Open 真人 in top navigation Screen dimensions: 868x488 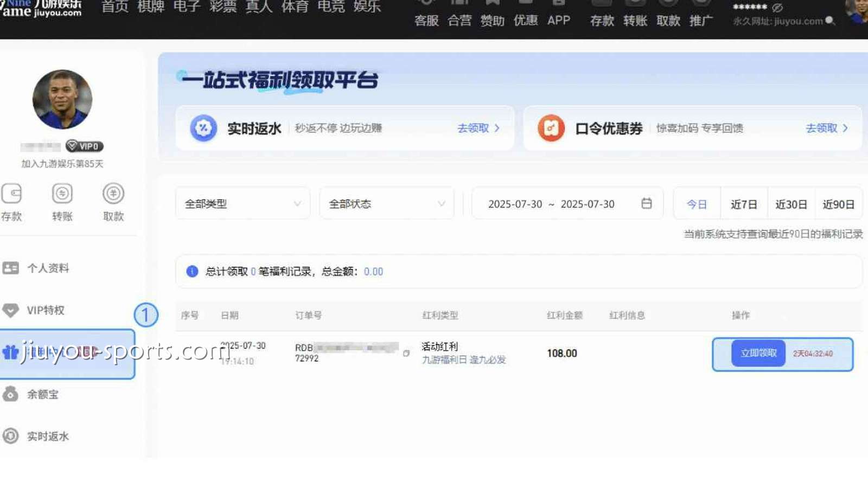pyautogui.click(x=259, y=7)
